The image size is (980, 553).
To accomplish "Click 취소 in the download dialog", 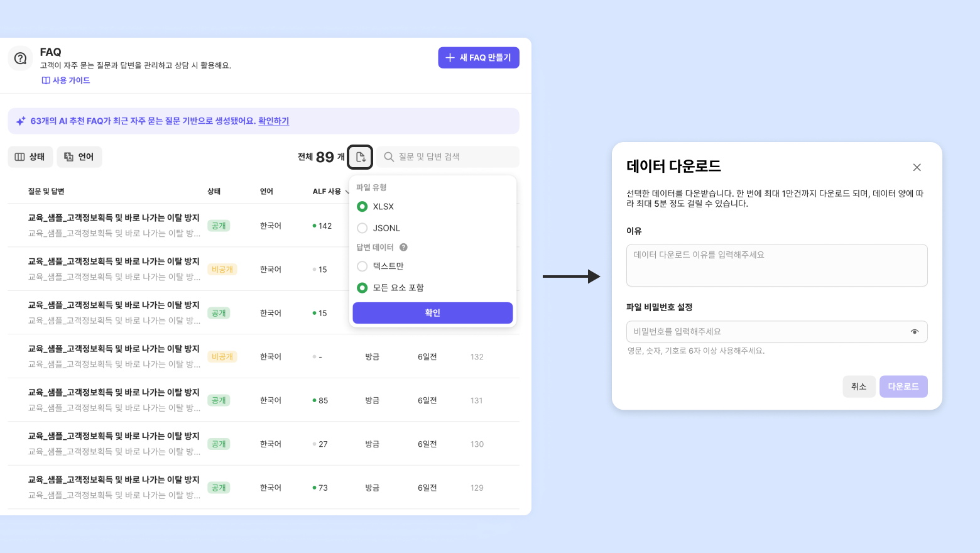I will (x=859, y=386).
